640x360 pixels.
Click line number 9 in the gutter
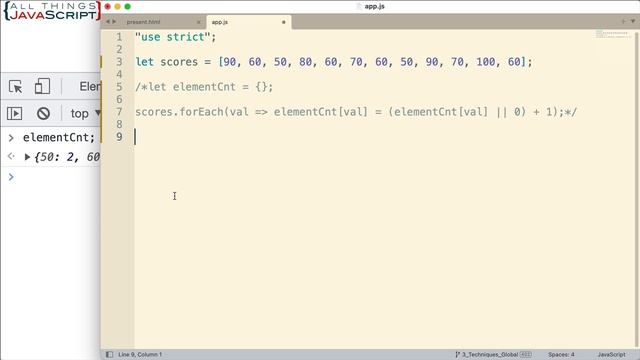tap(119, 137)
